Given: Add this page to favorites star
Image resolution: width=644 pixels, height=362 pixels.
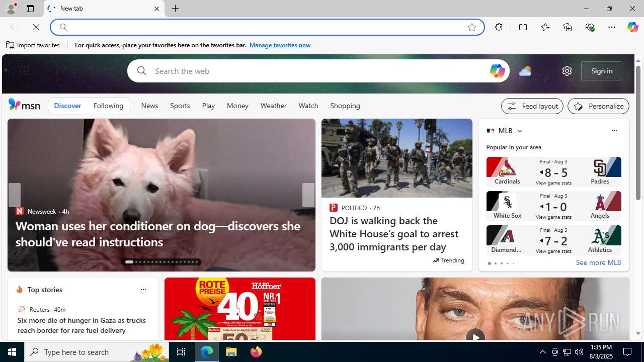Looking at the screenshot, I should point(472,27).
